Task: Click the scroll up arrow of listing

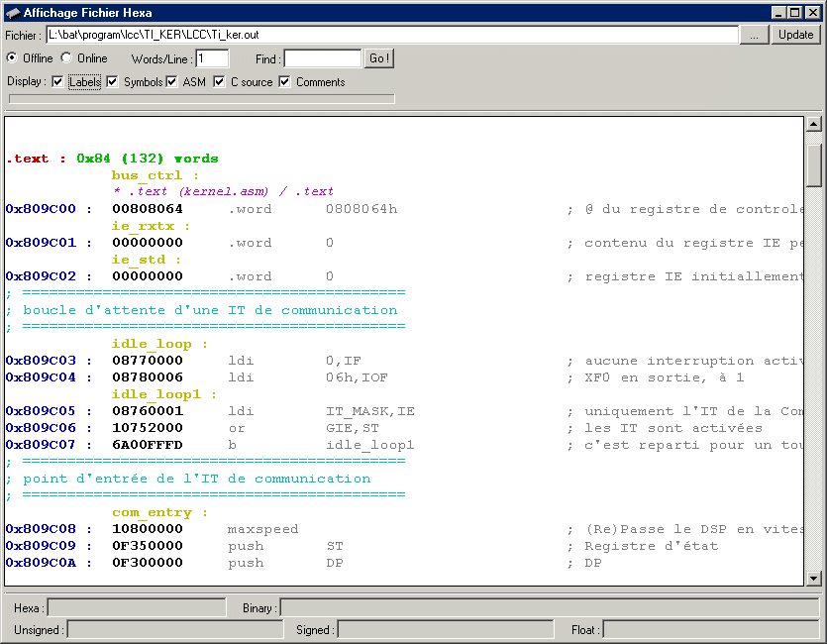Action: (x=814, y=125)
